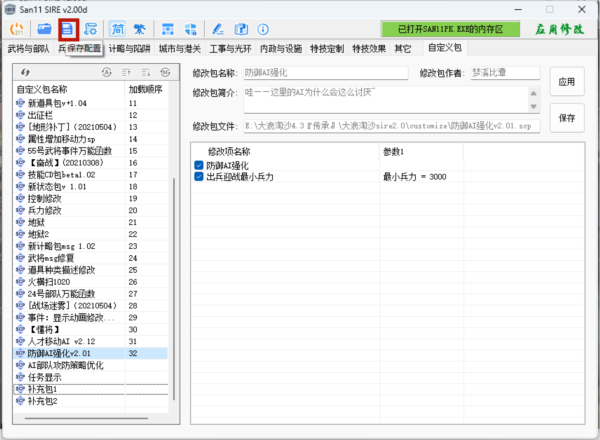Image resolution: width=600 pixels, height=440 pixels.
Task: Select the 道具种类描述修改 row
Action: click(x=91, y=270)
